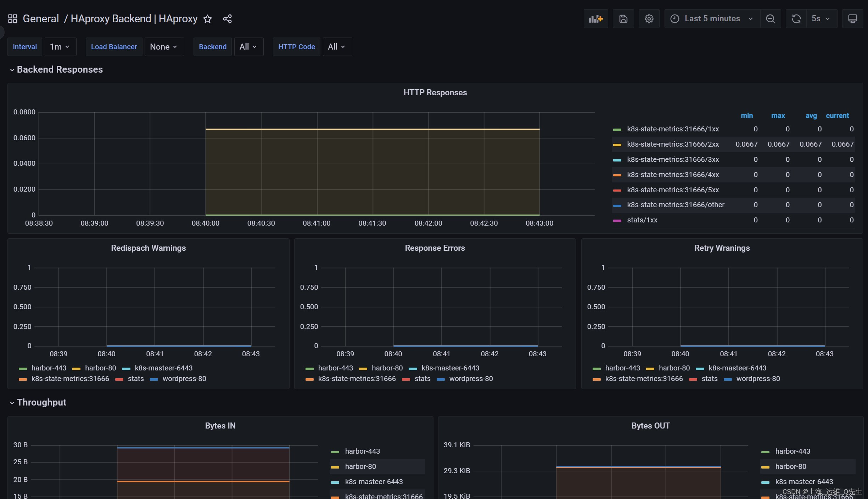Open dashboard settings gear
Image resolution: width=868 pixels, height=499 pixels.
[649, 19]
